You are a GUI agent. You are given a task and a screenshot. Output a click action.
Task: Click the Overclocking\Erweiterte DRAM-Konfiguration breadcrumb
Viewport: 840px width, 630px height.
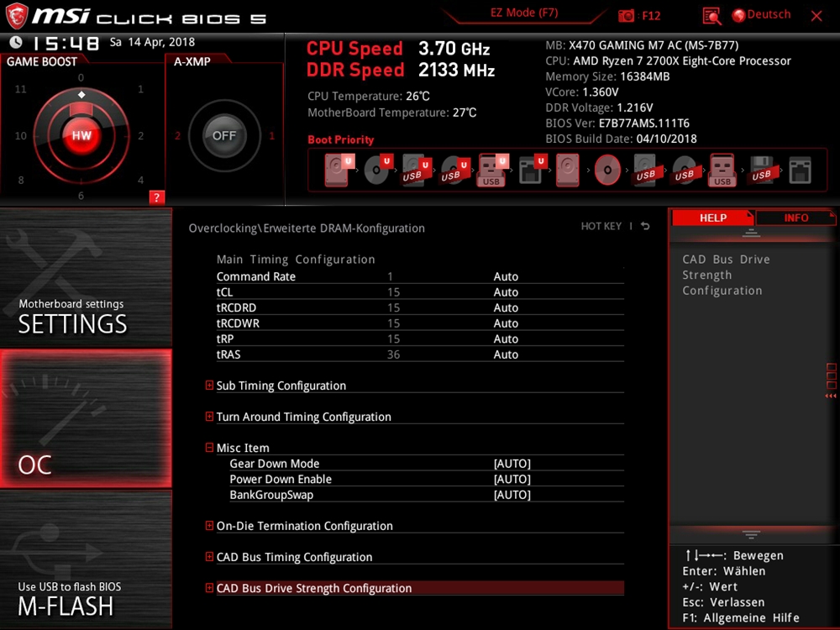(x=307, y=228)
